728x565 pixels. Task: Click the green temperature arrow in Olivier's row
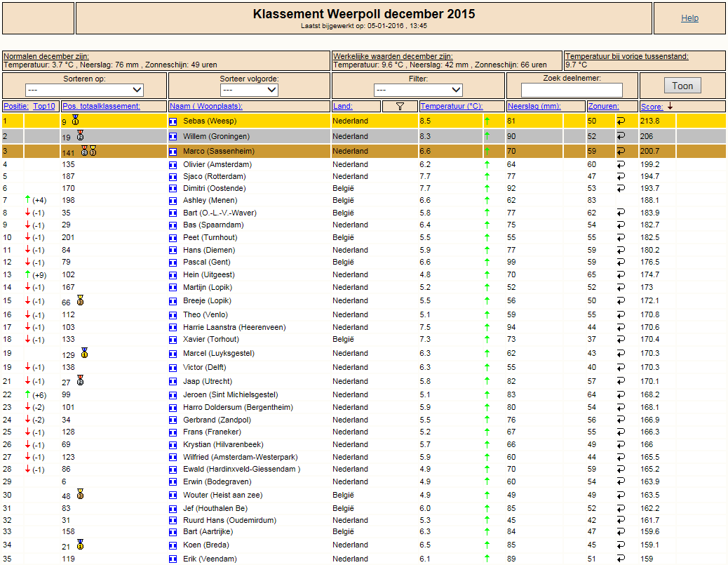487,165
